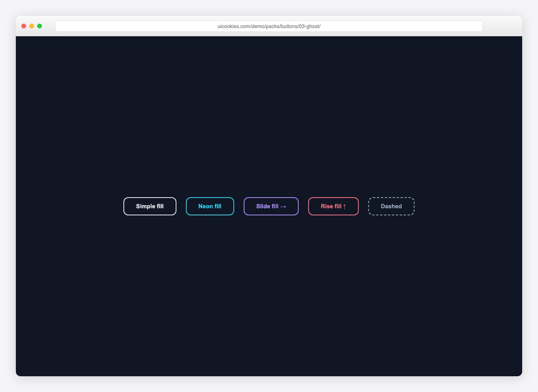Click the pink Rise fill button
Viewport: 538px width, 392px height.
pos(333,206)
